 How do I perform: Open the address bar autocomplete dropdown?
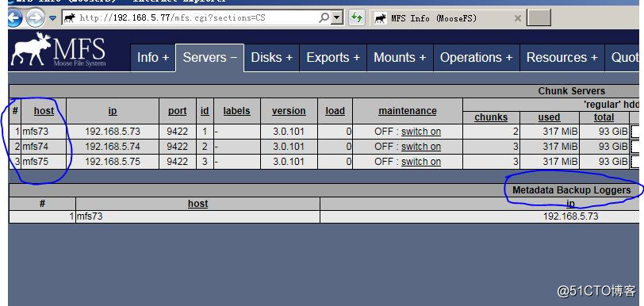pos(337,17)
